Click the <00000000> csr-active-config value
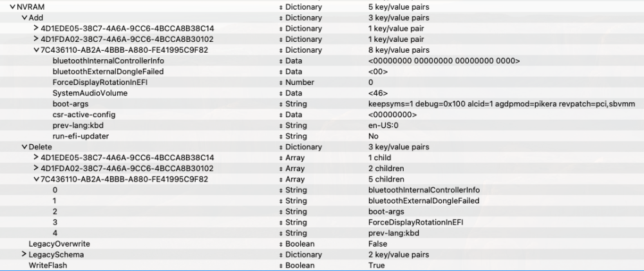The height and width of the screenshot is (271, 644). [392, 115]
